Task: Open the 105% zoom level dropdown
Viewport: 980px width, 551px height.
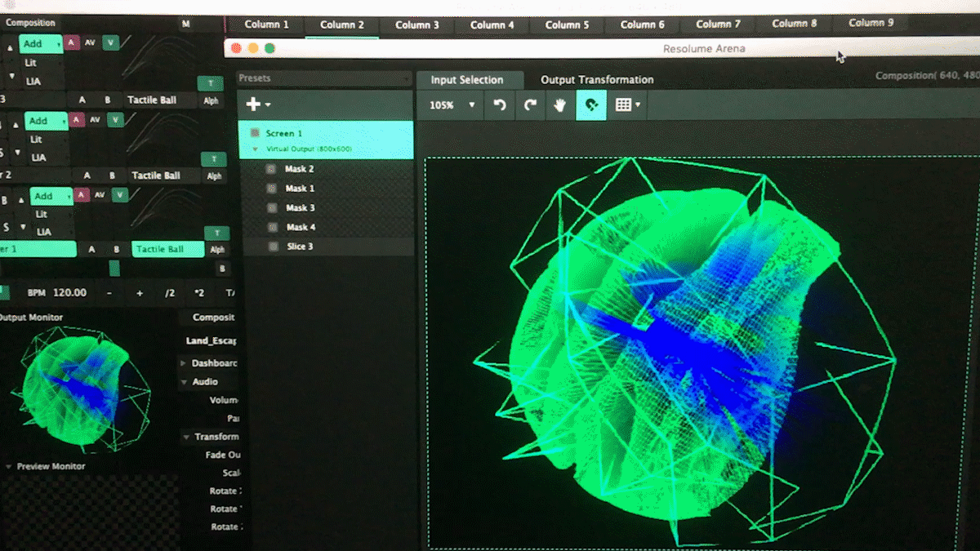Action: coord(453,105)
